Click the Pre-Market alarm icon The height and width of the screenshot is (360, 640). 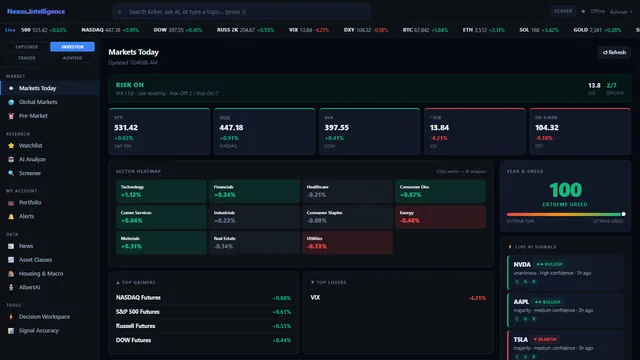(11, 116)
